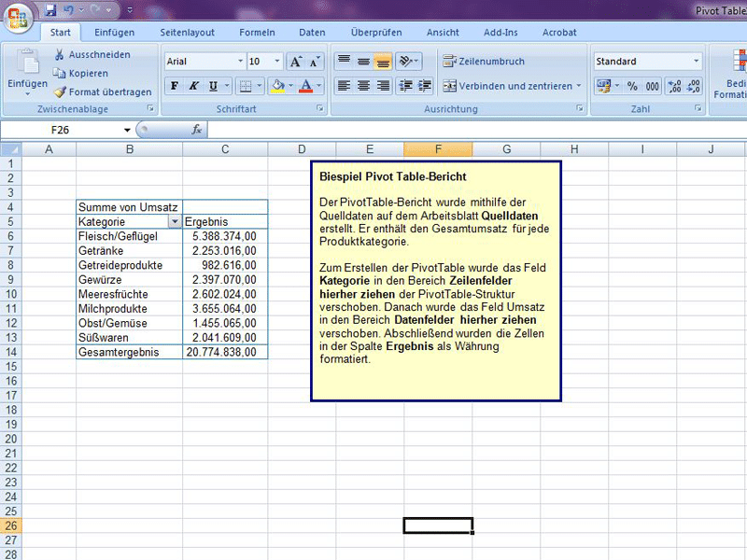The image size is (747, 560).
Task: Click Ausschneiden (cut) in the clipboard group
Action: [x=92, y=54]
